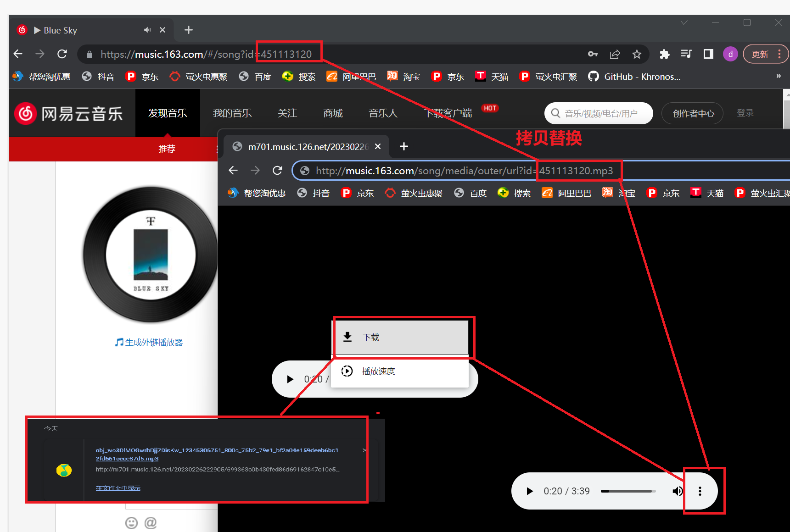790x532 pixels.
Task: Open 萤火虫汇聚 bookmark in Blue Sky window
Action: pos(548,77)
